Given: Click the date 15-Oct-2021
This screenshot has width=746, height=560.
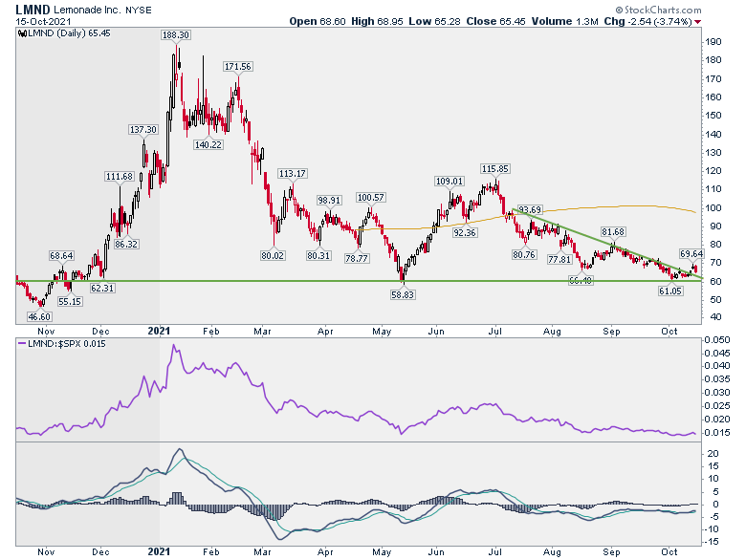Looking at the screenshot, I should (x=43, y=21).
